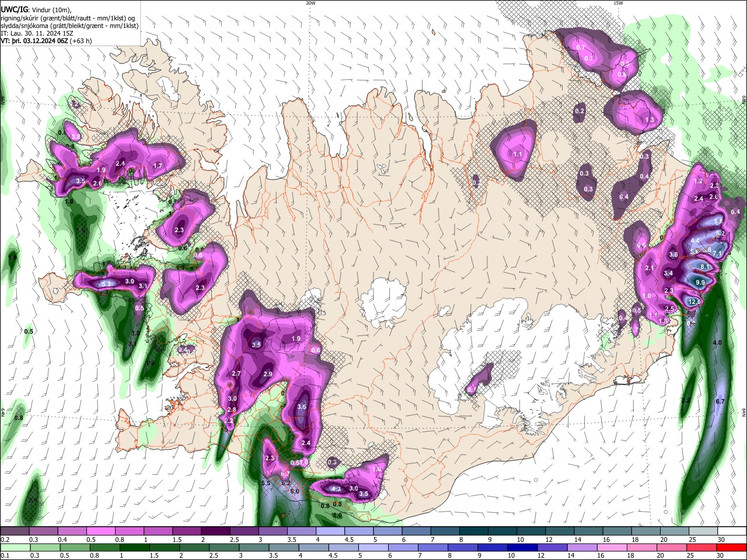Click the 7.1 value near the east coast
The image size is (747, 560).
[718, 253]
